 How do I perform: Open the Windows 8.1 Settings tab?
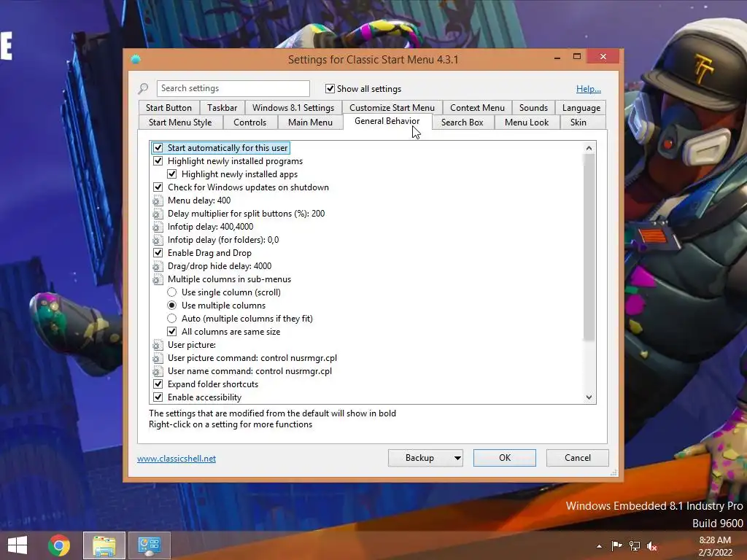point(293,108)
